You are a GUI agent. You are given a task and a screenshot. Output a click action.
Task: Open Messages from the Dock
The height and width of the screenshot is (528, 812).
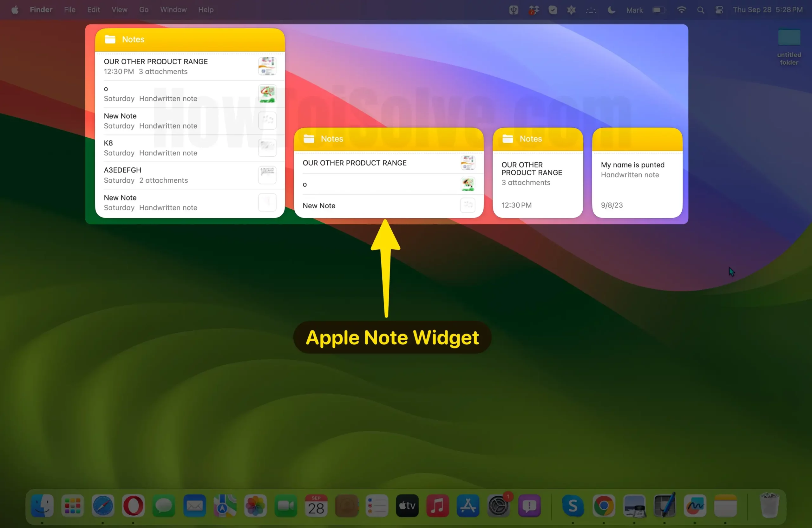(164, 505)
